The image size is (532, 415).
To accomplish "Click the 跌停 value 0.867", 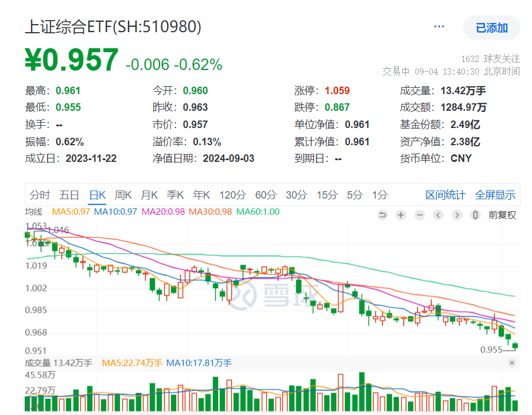I will click(x=337, y=107).
